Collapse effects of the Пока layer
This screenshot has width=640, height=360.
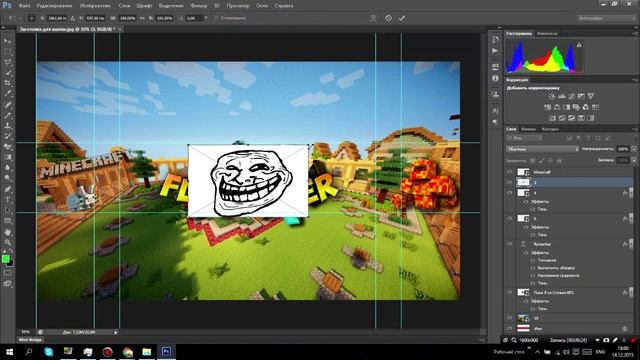click(632, 293)
